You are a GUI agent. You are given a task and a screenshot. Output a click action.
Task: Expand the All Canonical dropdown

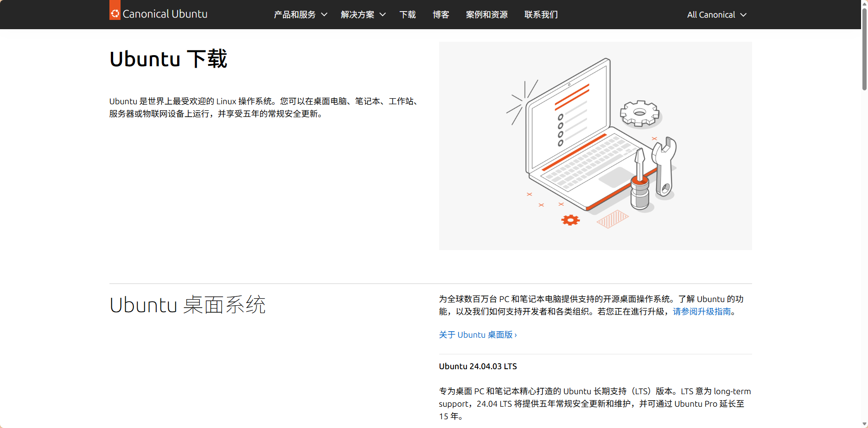pyautogui.click(x=717, y=15)
